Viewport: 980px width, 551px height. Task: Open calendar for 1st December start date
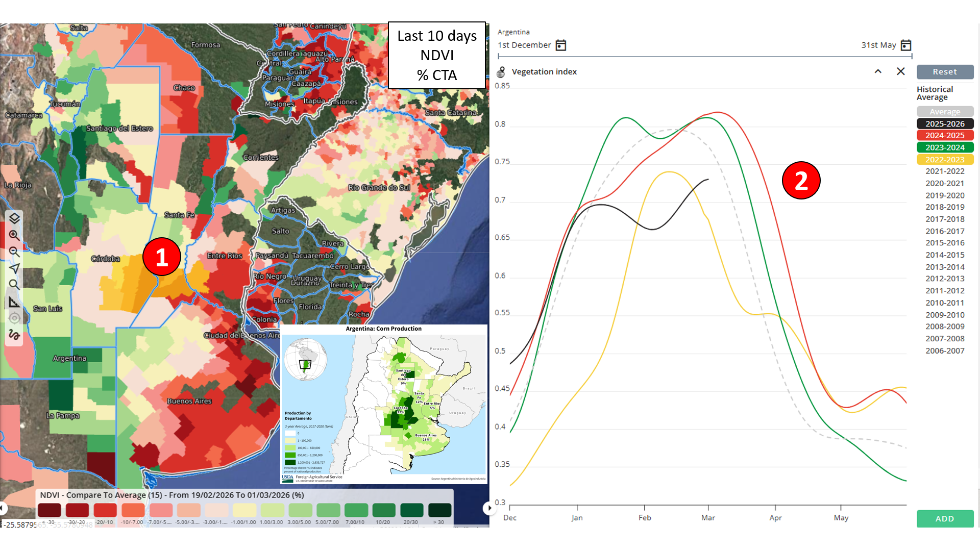click(x=560, y=45)
